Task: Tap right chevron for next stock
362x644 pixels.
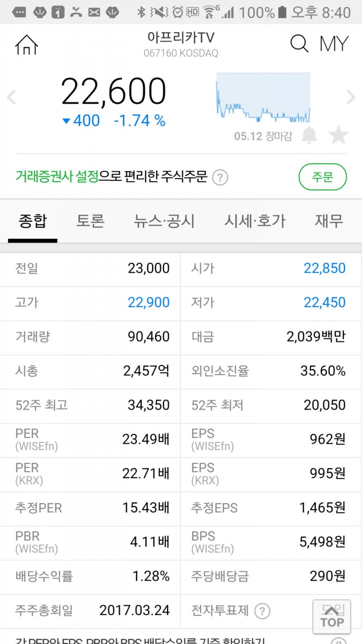Action: click(x=351, y=97)
